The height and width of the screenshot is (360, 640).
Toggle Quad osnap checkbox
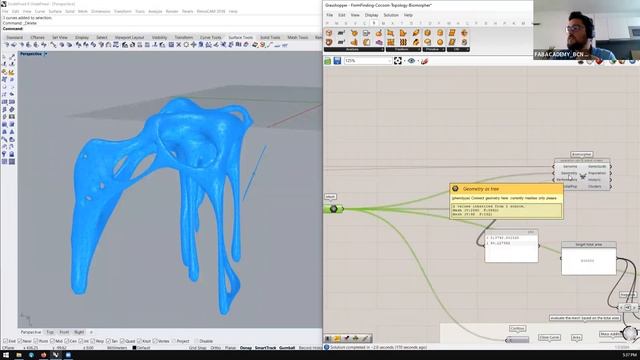click(122, 341)
